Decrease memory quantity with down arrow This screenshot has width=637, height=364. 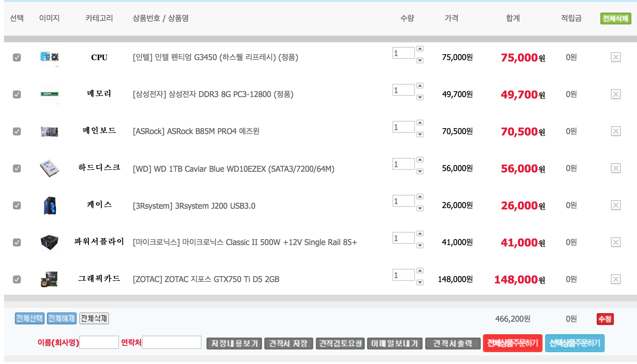(420, 97)
